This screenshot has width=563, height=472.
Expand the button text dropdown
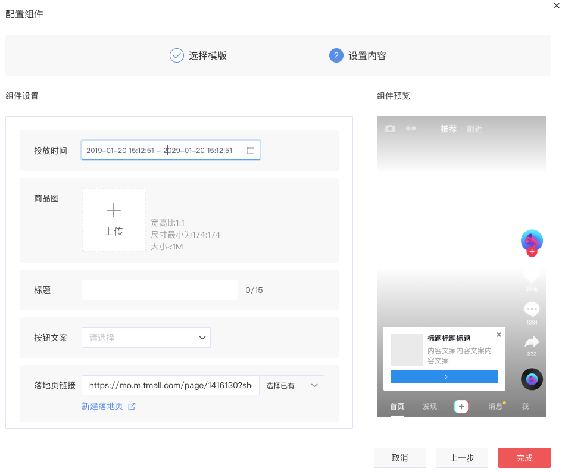[146, 337]
